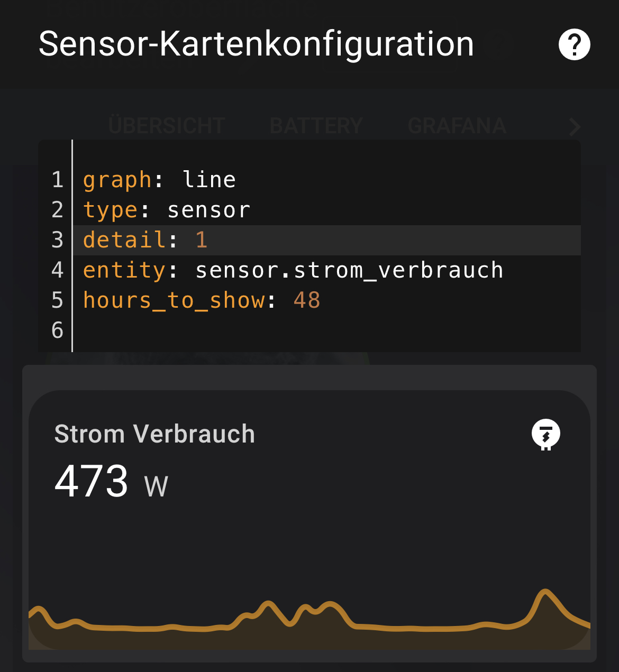Click the hours_to_show value 48
This screenshot has height=672, width=619.
point(307,301)
